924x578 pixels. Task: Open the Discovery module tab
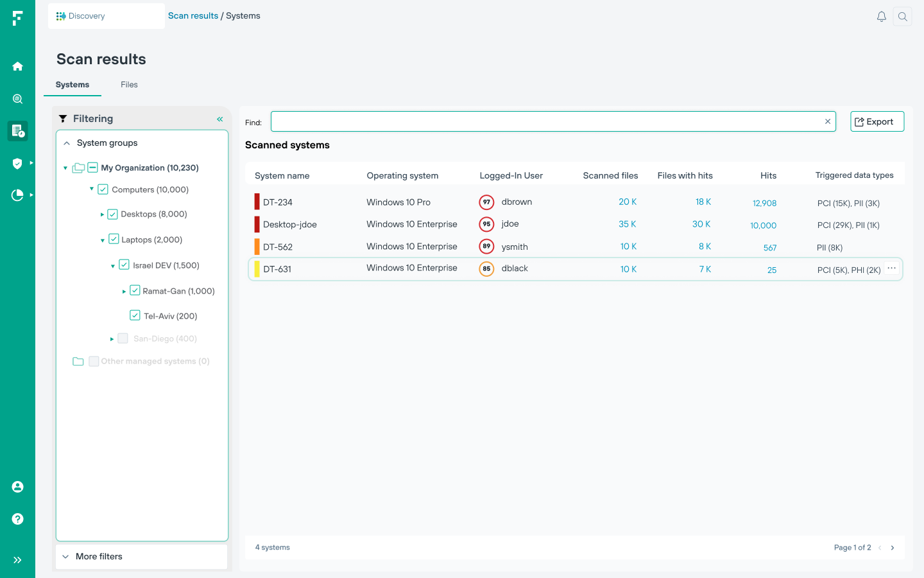107,16
